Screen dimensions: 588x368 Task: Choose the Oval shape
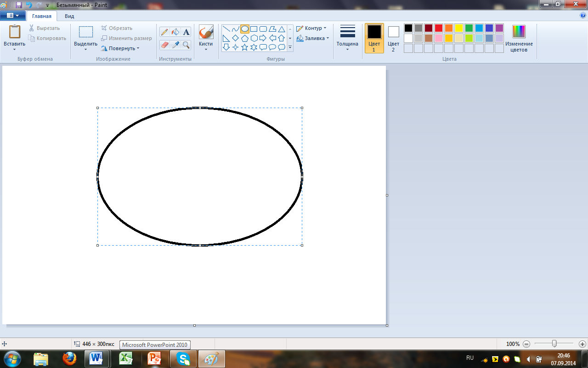(x=245, y=29)
